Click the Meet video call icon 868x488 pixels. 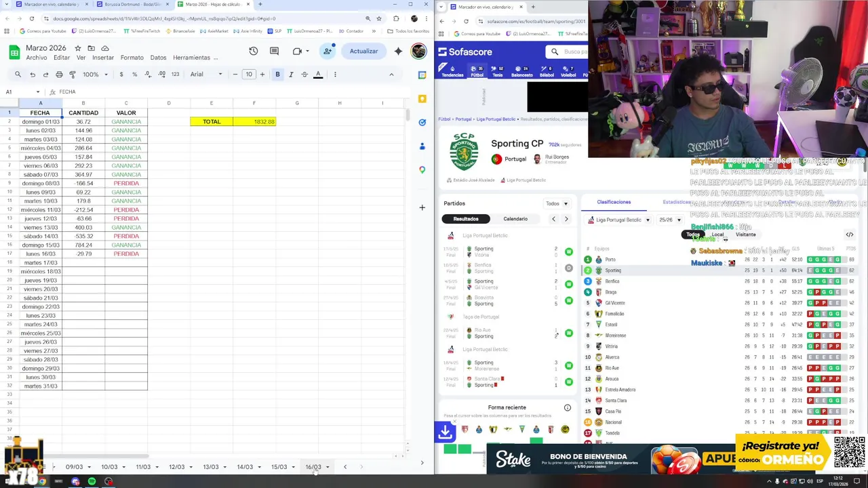[298, 52]
